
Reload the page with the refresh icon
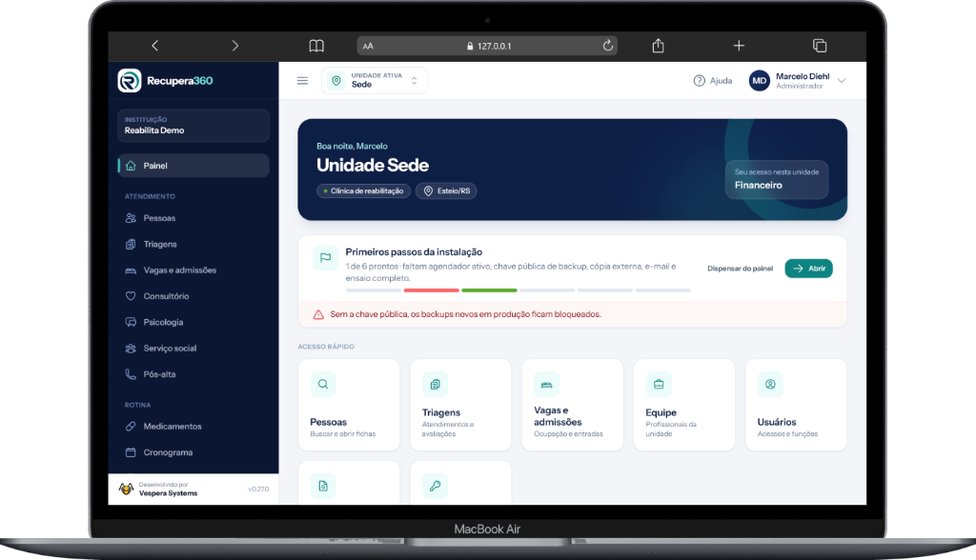click(607, 46)
